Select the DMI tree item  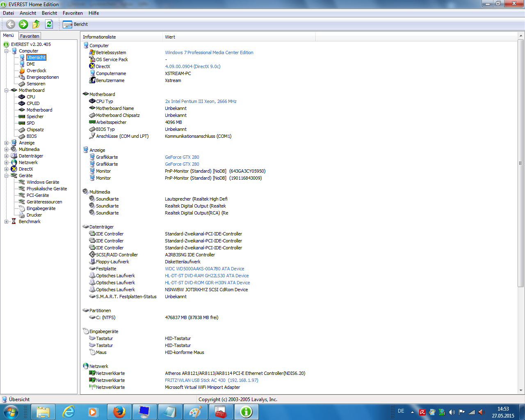[x=31, y=64]
